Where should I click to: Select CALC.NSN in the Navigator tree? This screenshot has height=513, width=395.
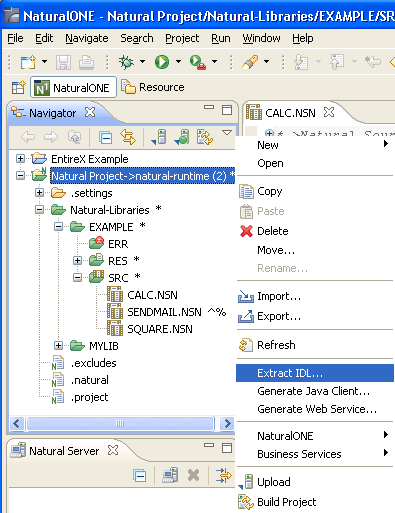[x=152, y=295]
